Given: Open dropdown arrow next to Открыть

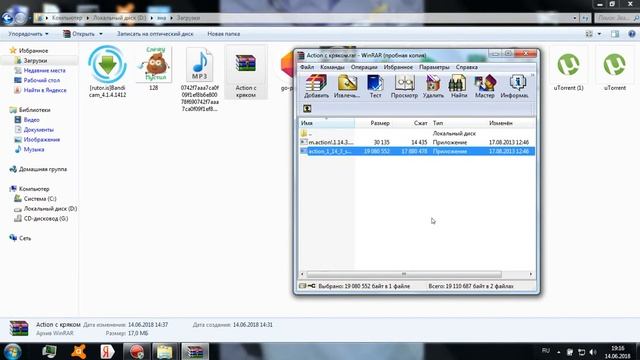Looking at the screenshot, I should pyautogui.click(x=101, y=34).
